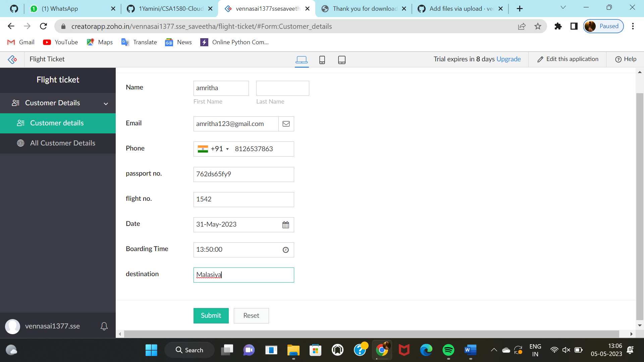Select the tablet preview icon
Image resolution: width=644 pixels, height=362 pixels.
click(x=341, y=60)
